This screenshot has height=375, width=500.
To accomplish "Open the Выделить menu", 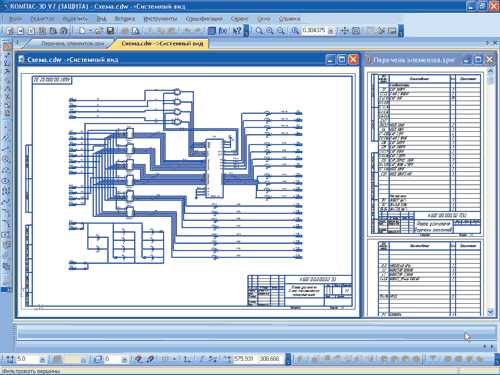I will point(75,19).
